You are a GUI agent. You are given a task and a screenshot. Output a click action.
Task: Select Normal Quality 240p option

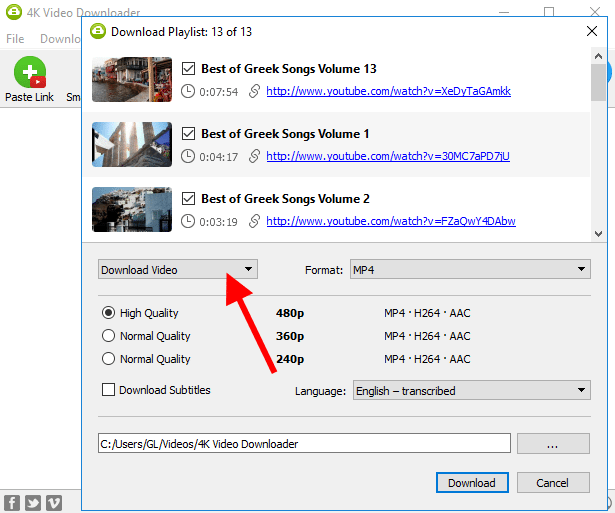point(108,359)
